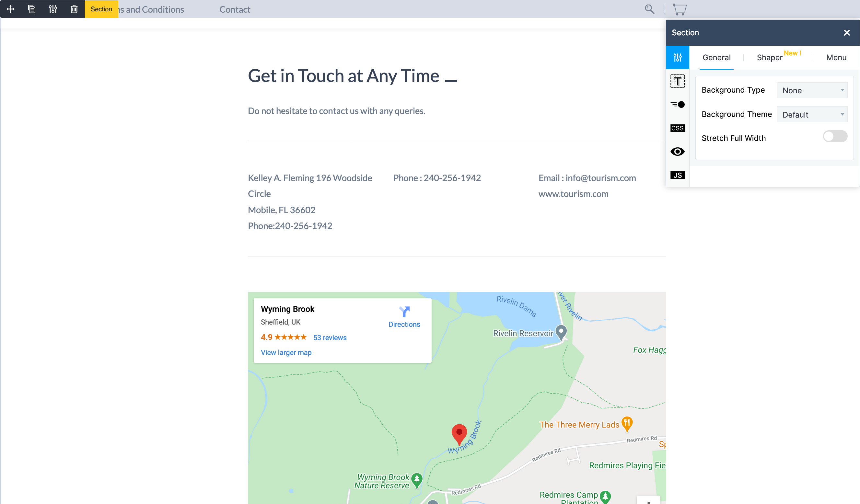Close the Section settings panel
The width and height of the screenshot is (860, 504).
(x=847, y=33)
